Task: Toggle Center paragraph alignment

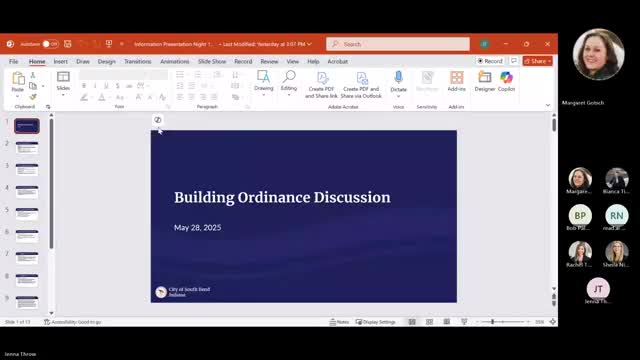Action: 191,97
